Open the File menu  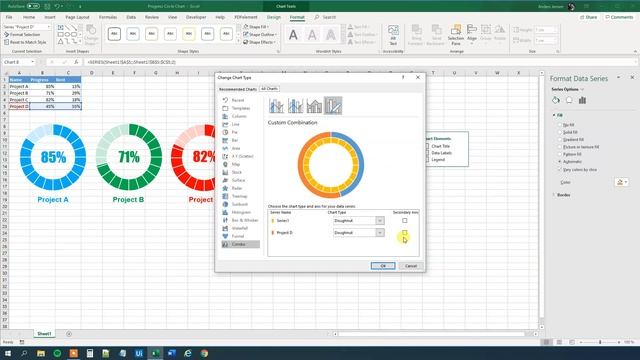[x=9, y=17]
